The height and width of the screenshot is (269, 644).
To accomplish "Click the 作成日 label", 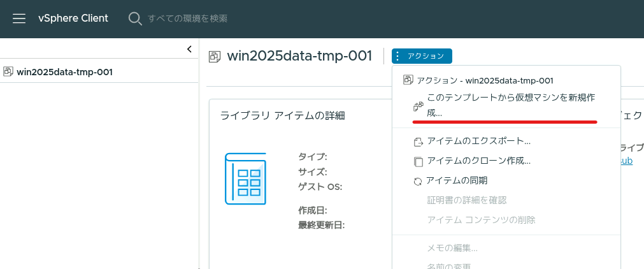I will pos(313,210).
